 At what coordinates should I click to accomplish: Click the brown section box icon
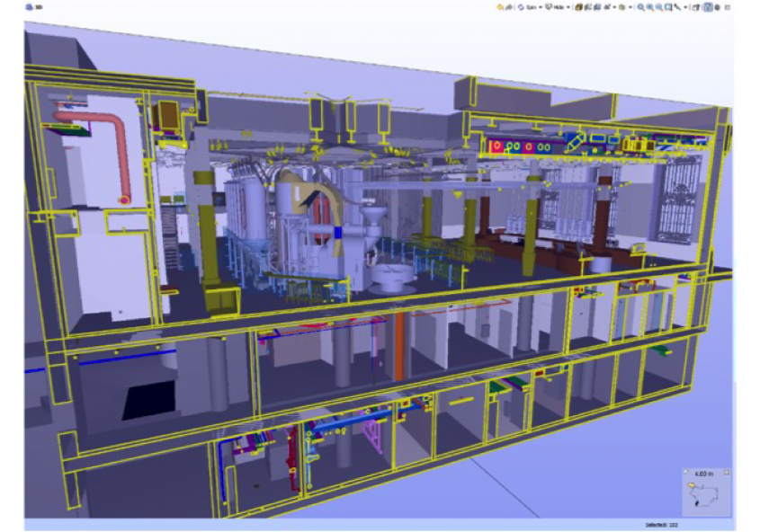pos(577,7)
